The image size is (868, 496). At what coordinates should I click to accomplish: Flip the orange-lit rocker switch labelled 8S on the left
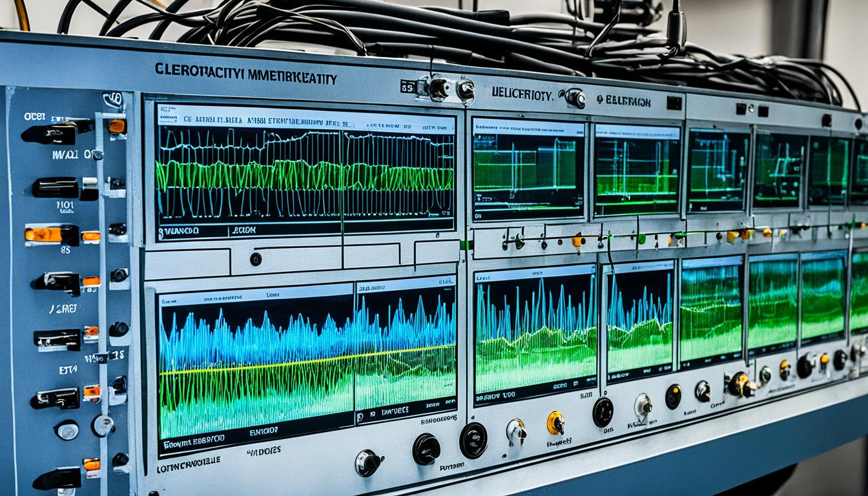click(52, 235)
